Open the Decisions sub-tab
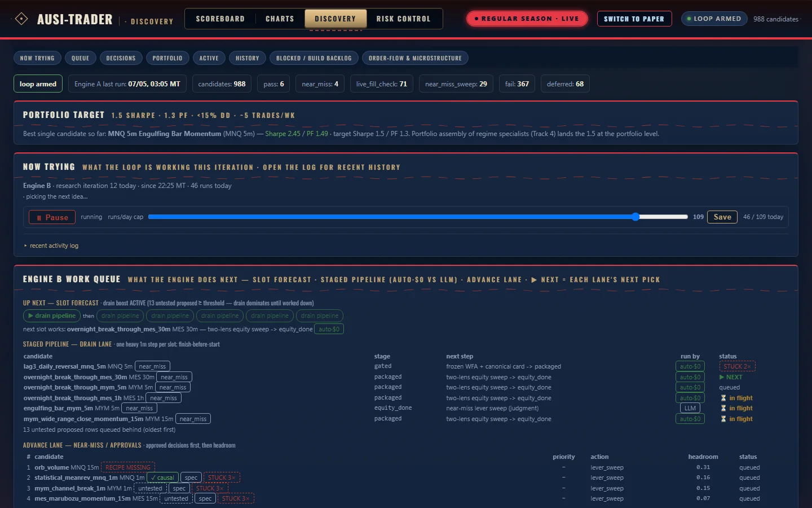 click(x=121, y=58)
